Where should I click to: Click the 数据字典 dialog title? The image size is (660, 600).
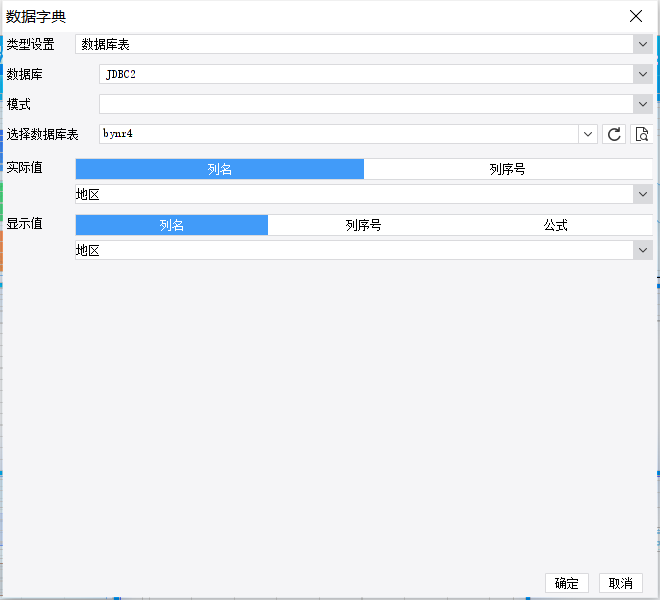[36, 17]
